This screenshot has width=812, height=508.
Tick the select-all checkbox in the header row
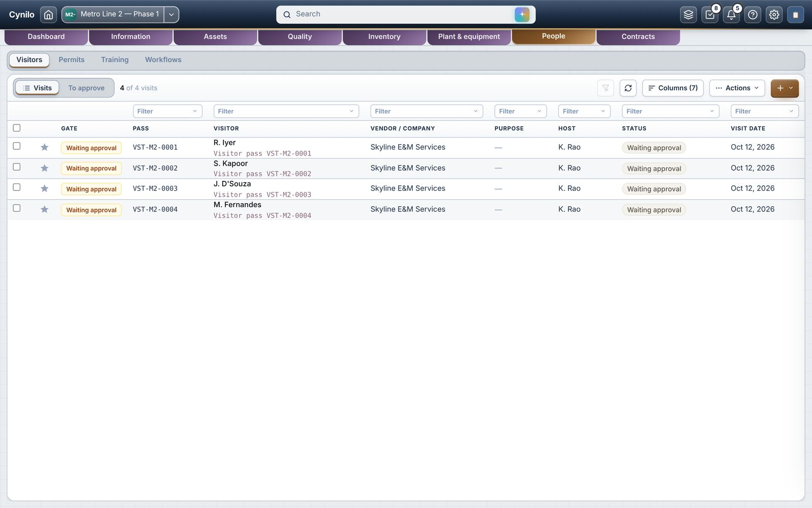(x=17, y=128)
